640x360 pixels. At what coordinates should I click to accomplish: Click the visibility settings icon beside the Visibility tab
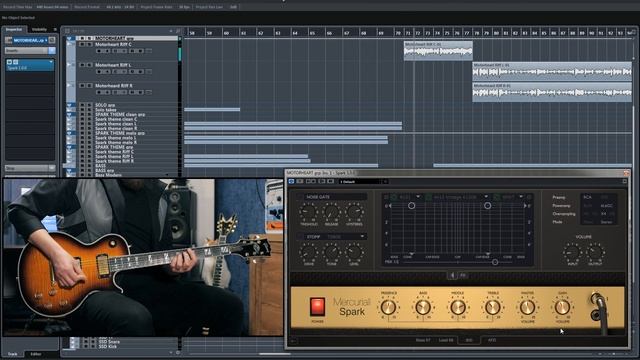(55, 29)
